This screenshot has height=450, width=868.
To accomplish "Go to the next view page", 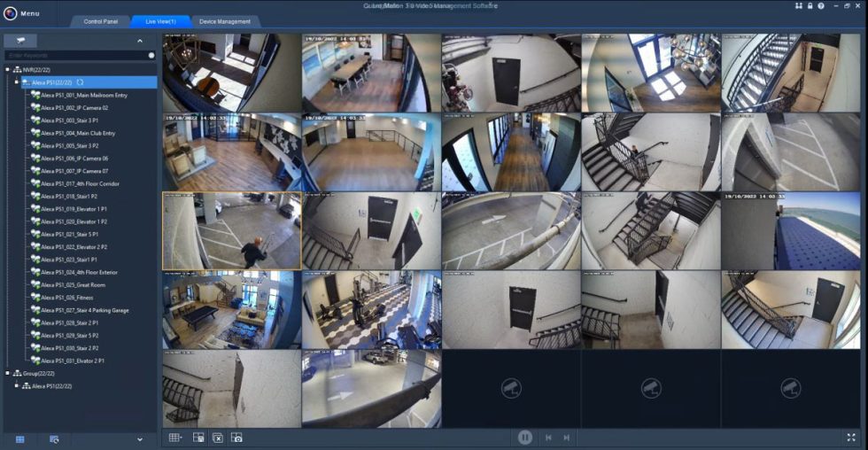I will point(566,438).
